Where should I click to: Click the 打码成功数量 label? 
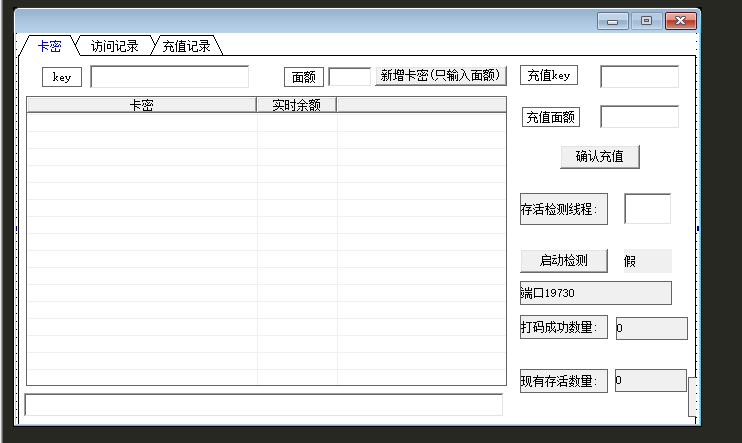(x=564, y=327)
